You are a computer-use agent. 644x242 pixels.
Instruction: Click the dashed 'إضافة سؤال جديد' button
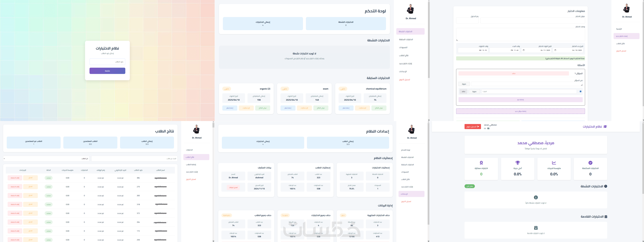pos(520,111)
